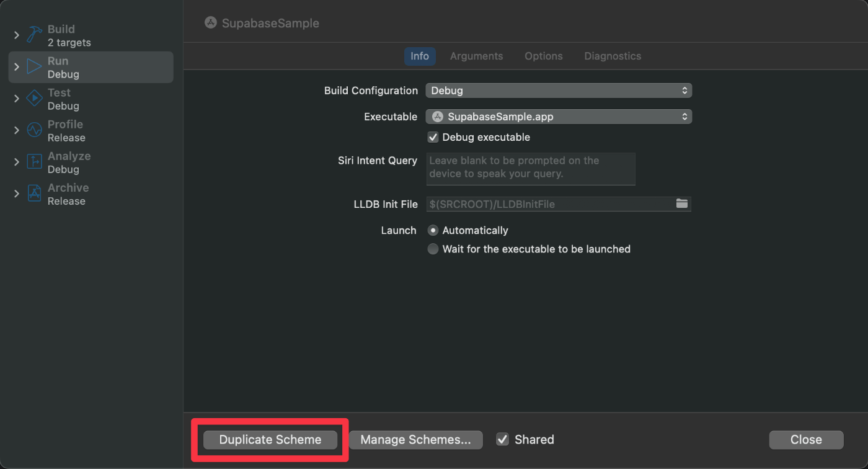Select Wait for the executable to be launched
Screen dimensions: 868x469
(x=433, y=249)
